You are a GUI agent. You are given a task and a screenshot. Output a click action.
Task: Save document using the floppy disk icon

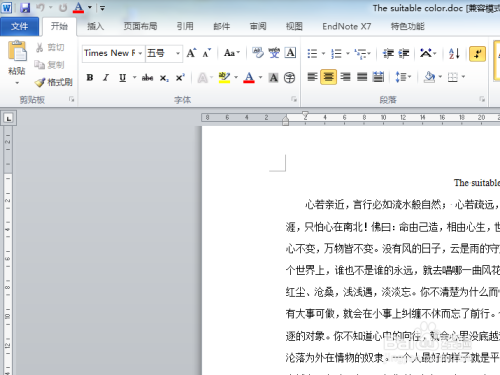pyautogui.click(x=25, y=7)
